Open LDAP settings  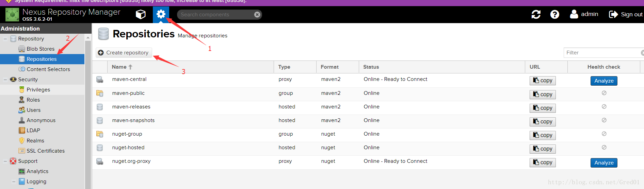33,131
